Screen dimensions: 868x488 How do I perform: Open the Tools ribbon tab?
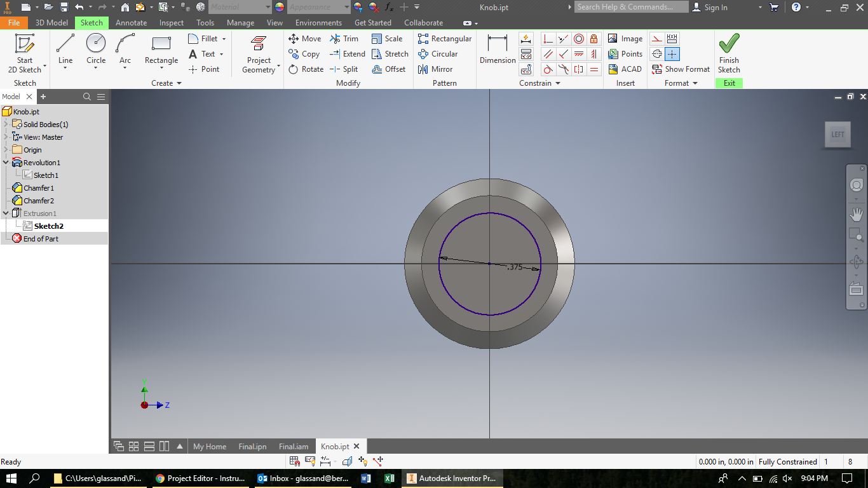205,23
